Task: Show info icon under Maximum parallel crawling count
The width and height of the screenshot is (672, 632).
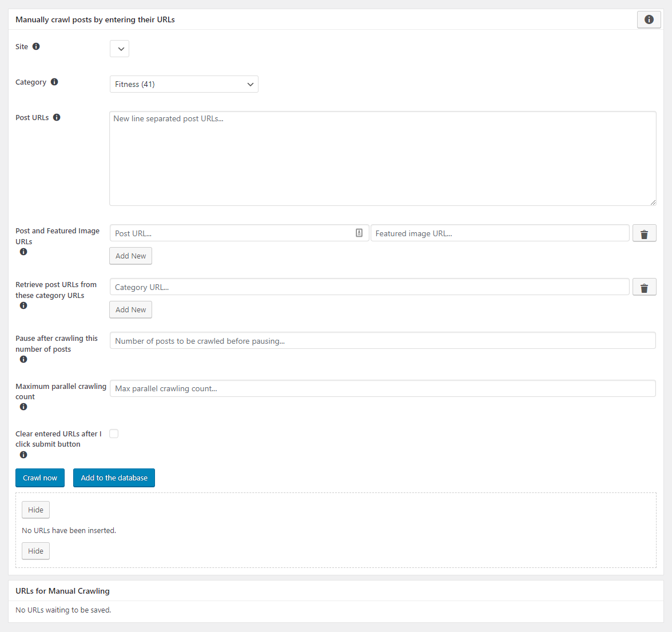Action: 23,407
